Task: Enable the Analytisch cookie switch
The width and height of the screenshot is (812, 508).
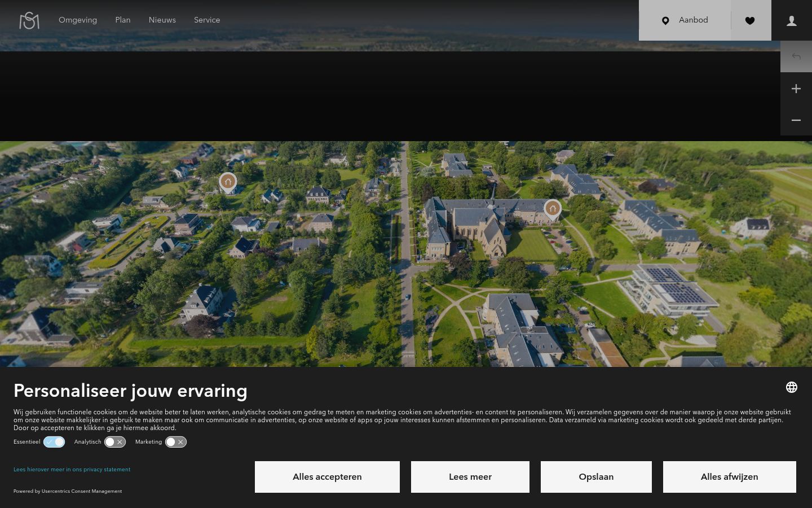Action: [115, 442]
